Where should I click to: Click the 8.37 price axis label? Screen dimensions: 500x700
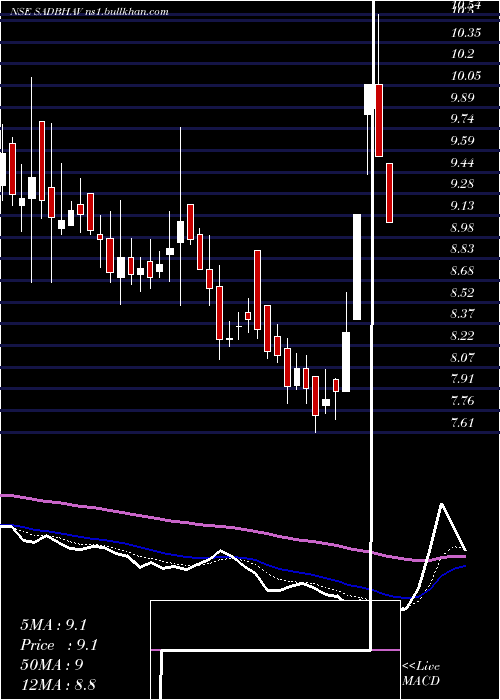(462, 314)
